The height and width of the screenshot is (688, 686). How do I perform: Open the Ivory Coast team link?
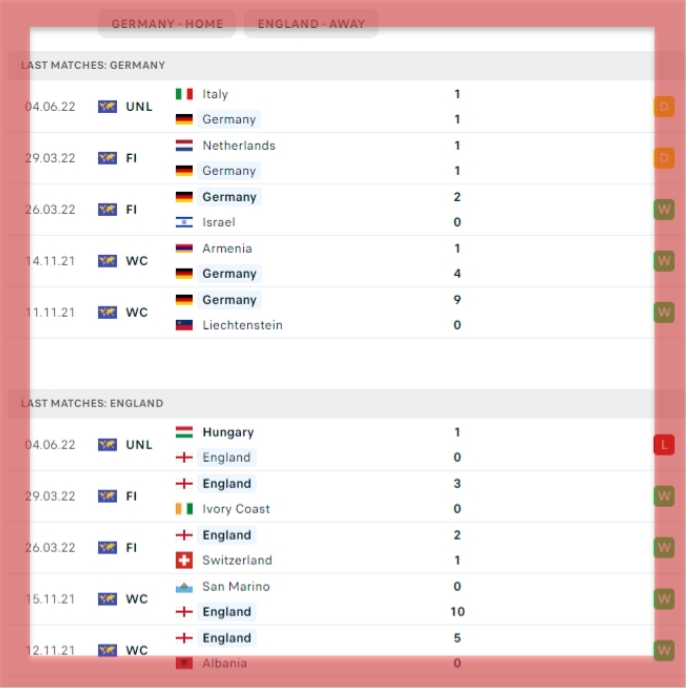point(236,509)
